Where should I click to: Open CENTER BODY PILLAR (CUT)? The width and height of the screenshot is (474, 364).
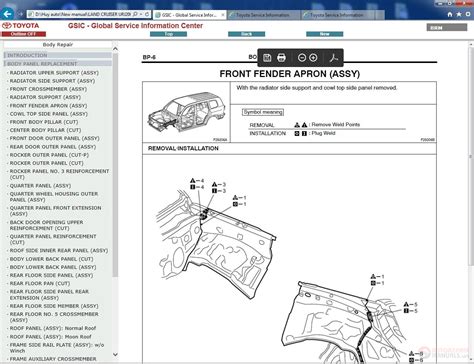(45, 130)
